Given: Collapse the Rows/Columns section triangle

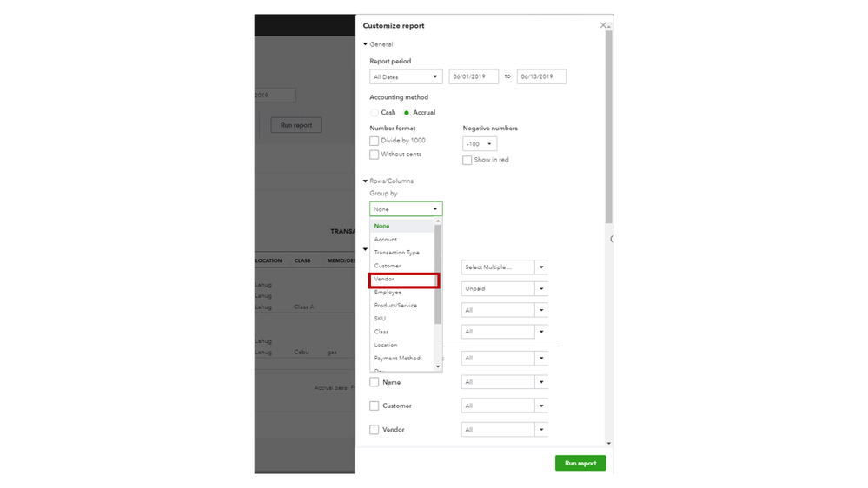Looking at the screenshot, I should pyautogui.click(x=366, y=181).
